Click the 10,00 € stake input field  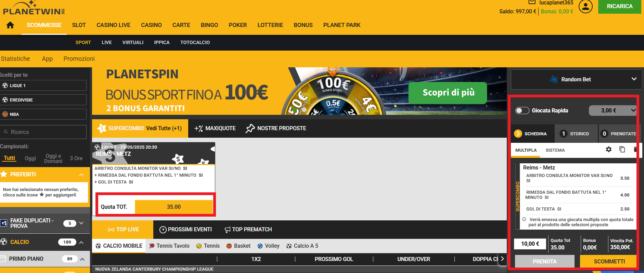(530, 244)
